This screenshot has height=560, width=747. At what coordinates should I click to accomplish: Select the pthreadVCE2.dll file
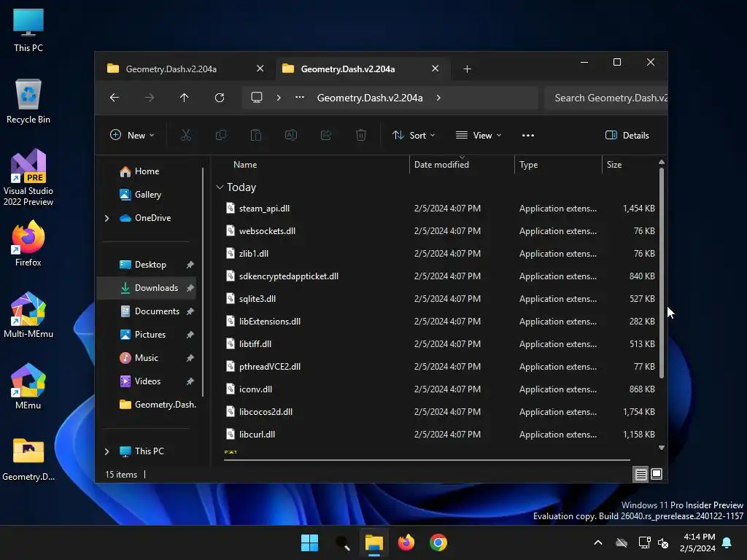[x=440, y=367]
